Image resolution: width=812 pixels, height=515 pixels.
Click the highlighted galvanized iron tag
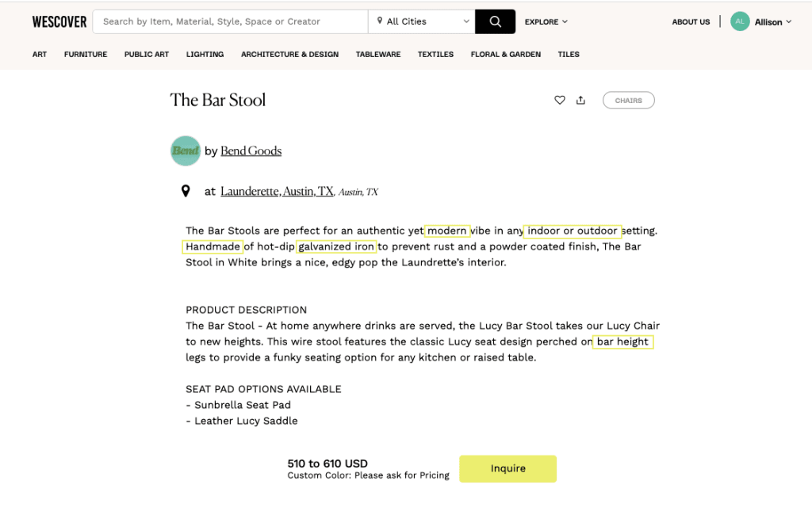[x=336, y=246]
